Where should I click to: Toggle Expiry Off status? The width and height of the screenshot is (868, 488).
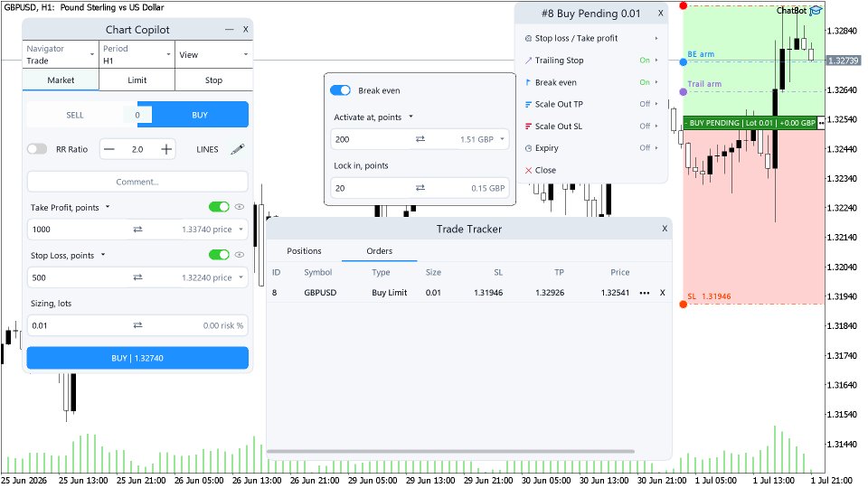[645, 148]
